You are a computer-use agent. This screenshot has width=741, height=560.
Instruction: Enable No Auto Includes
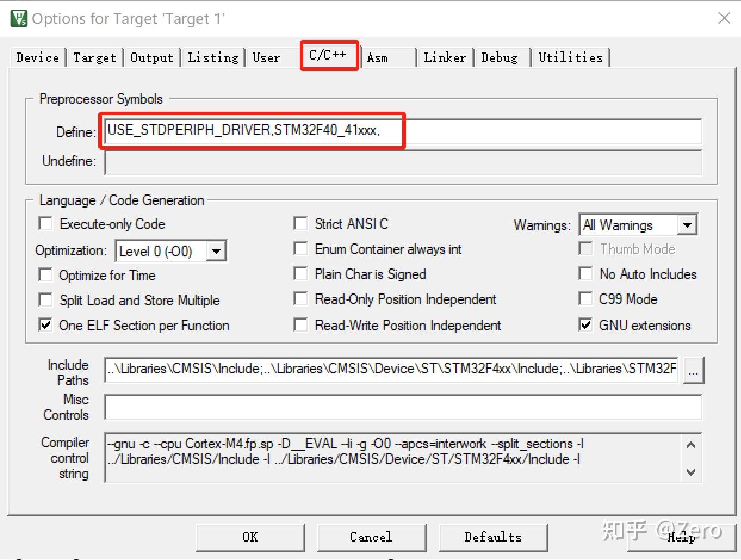click(586, 274)
